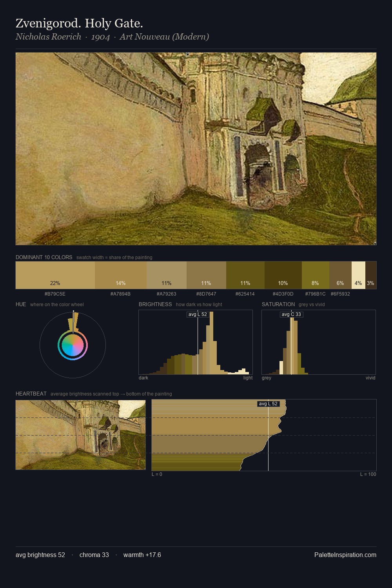Click the '#796B1C' hex code label
The height and width of the screenshot is (588, 392).
pyautogui.click(x=315, y=294)
